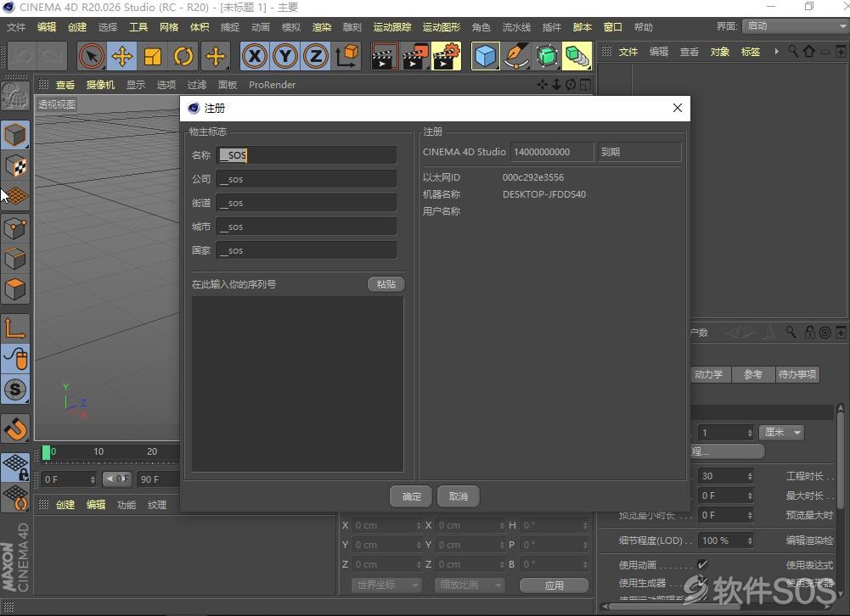Click the locked workplane icon
850x616 pixels.
click(x=15, y=468)
